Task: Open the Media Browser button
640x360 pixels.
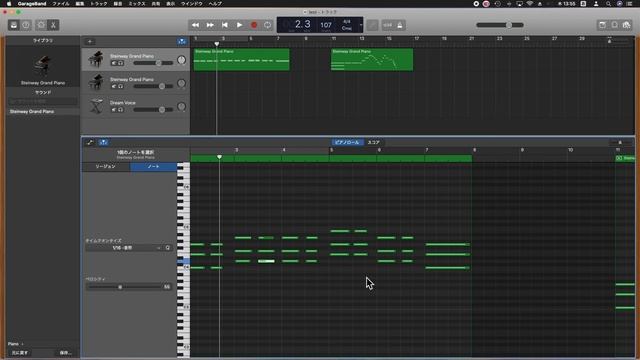Action: click(x=627, y=25)
